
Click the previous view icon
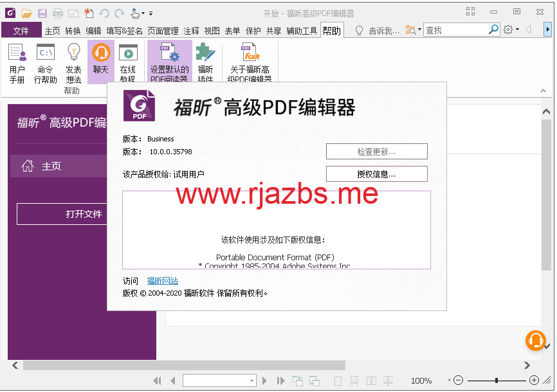pos(298,381)
